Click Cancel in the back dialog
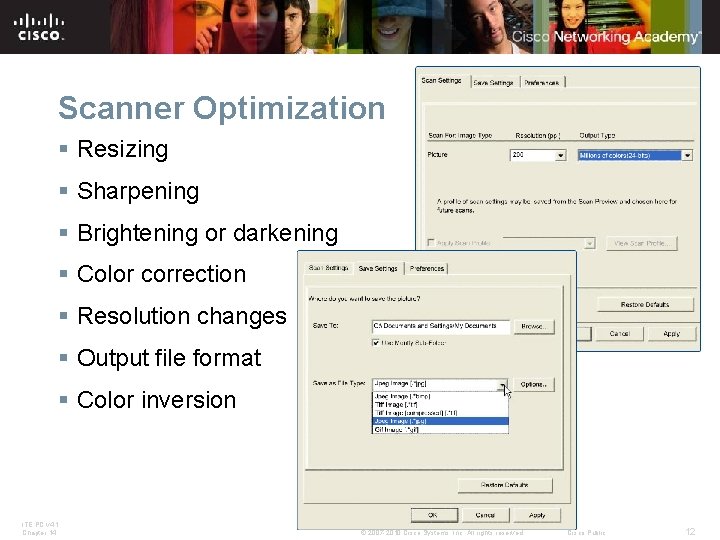 click(x=619, y=333)
